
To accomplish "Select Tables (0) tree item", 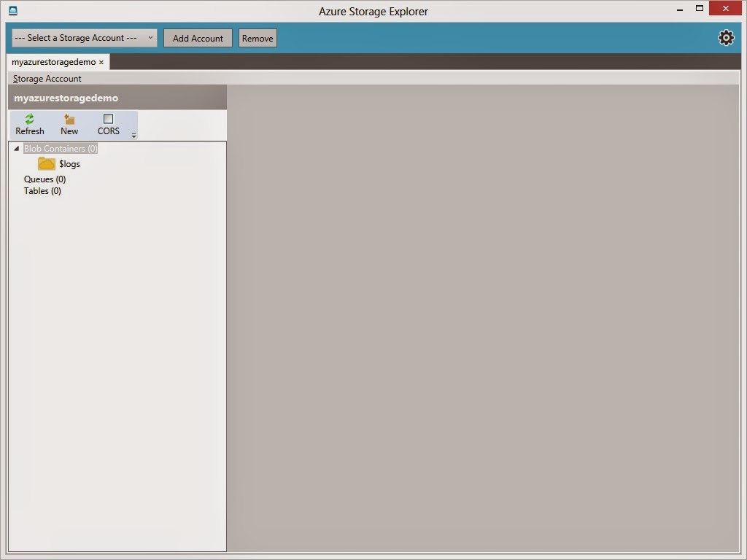I will (x=42, y=191).
